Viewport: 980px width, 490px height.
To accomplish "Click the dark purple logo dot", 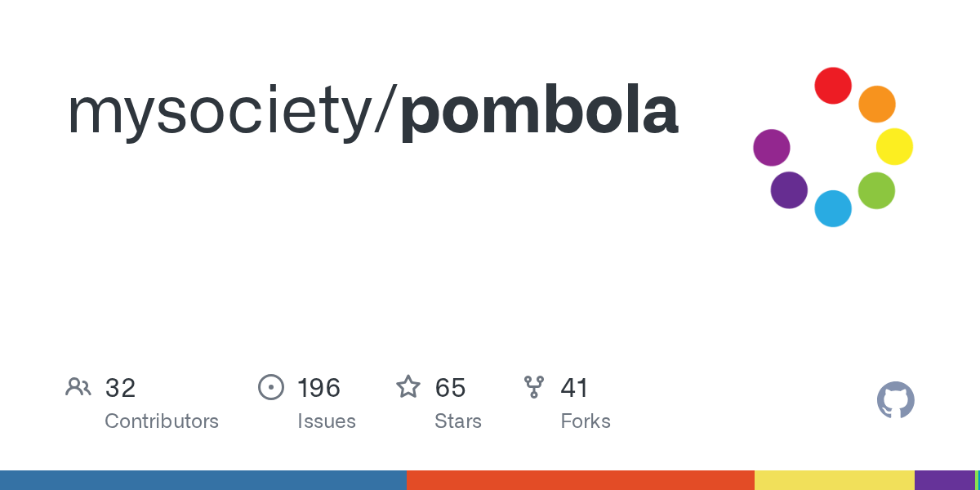I will 789,190.
